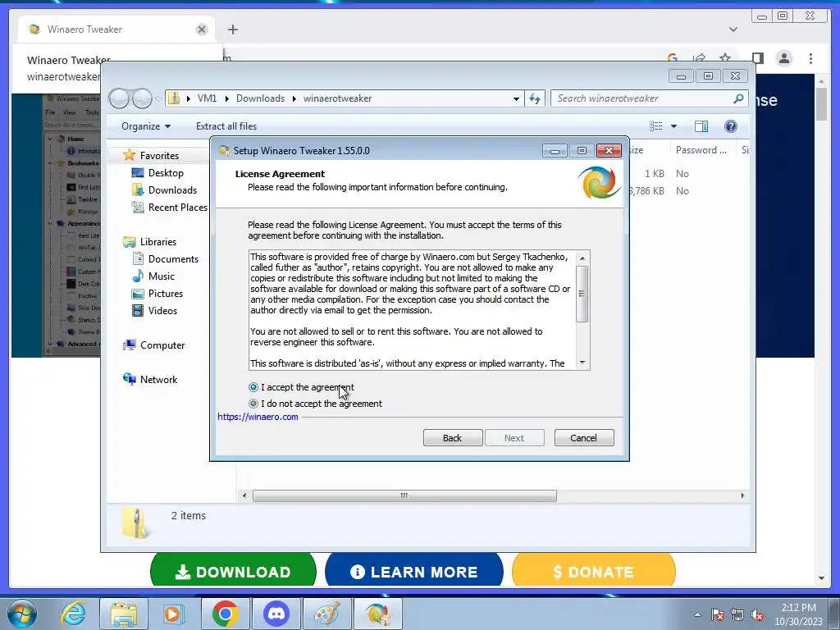The height and width of the screenshot is (630, 840).
Task: Open Chrome tab search chevron
Action: pyautogui.click(x=733, y=30)
